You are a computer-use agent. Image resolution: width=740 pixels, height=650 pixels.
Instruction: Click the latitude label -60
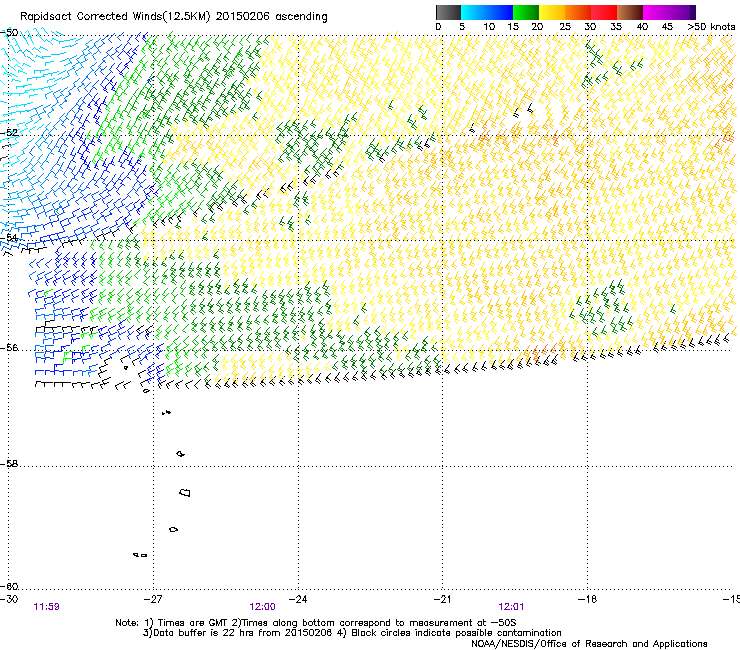tap(9, 586)
